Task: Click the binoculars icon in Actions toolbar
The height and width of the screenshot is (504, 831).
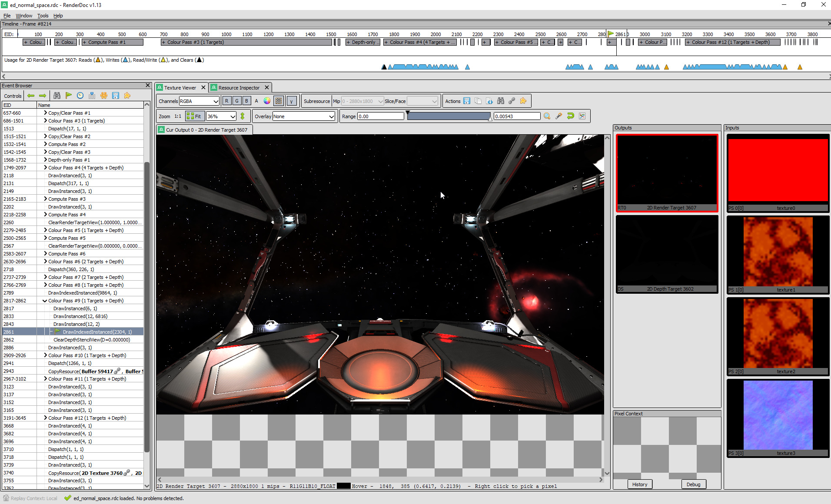Action: point(501,101)
